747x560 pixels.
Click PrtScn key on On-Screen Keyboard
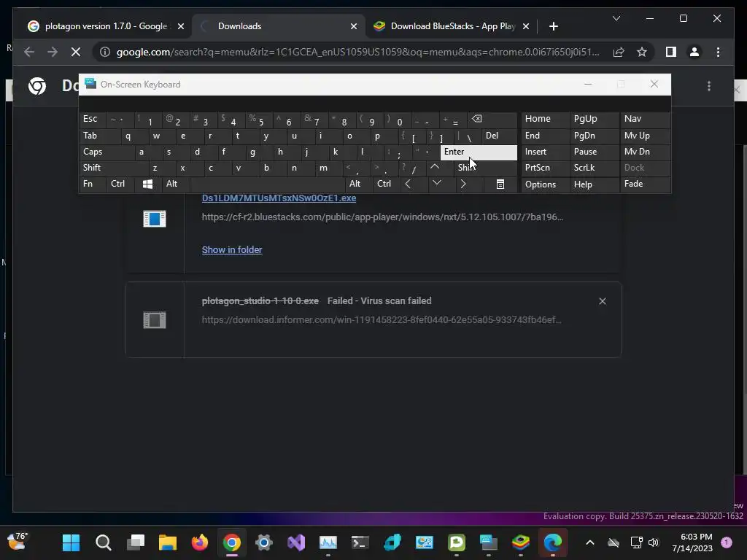tap(545, 168)
